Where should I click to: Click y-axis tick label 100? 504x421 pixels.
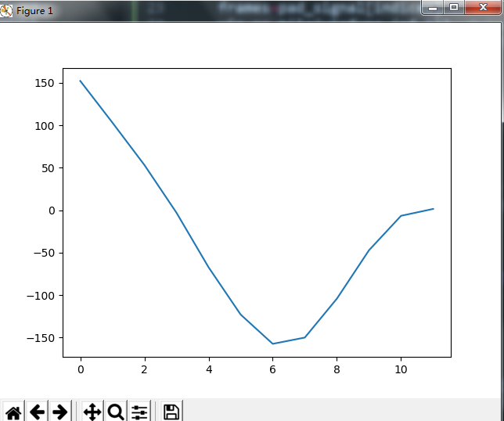[x=45, y=126]
